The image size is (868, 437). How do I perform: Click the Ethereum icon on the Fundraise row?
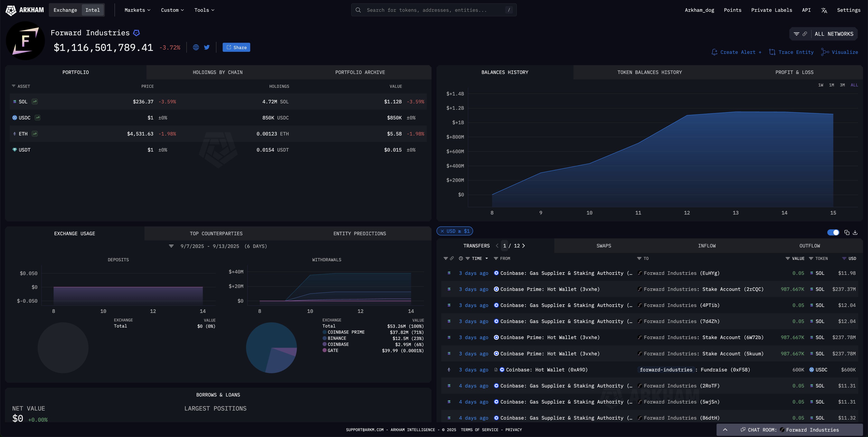449,370
